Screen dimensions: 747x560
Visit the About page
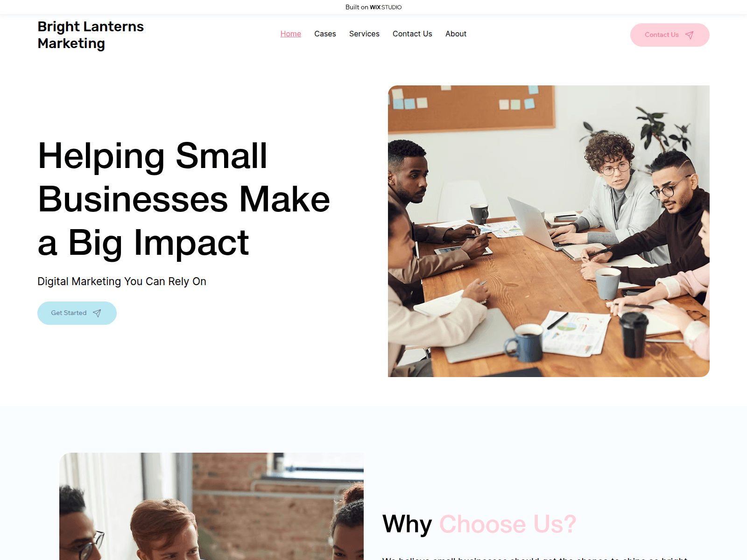456,34
